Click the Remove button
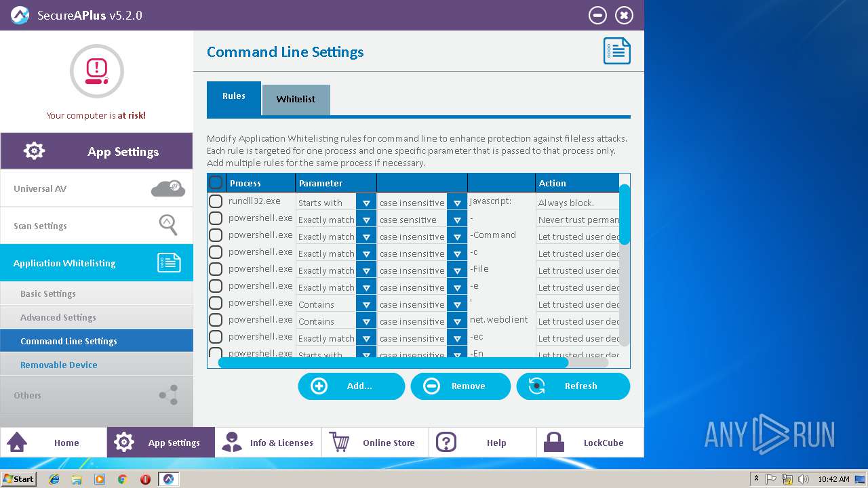The width and height of the screenshot is (868, 488). pos(460,386)
